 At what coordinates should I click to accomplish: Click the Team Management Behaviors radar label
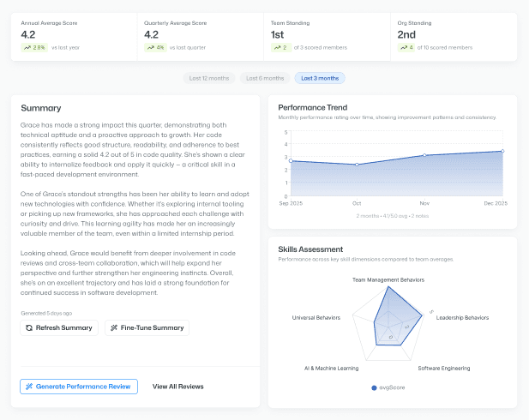(x=389, y=279)
